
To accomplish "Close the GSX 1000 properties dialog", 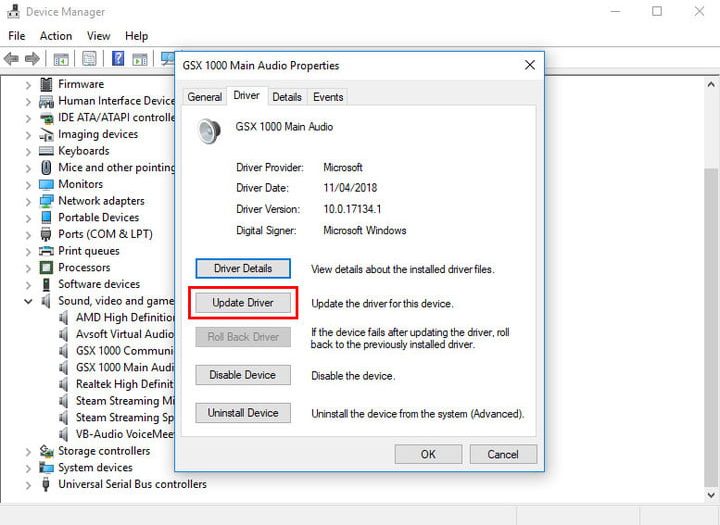I will (529, 66).
